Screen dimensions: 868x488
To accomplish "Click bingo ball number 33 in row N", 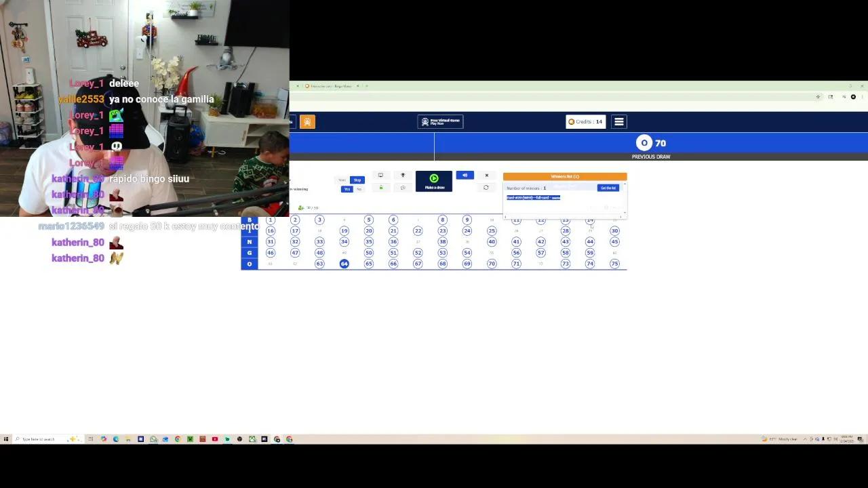I will (x=319, y=242).
